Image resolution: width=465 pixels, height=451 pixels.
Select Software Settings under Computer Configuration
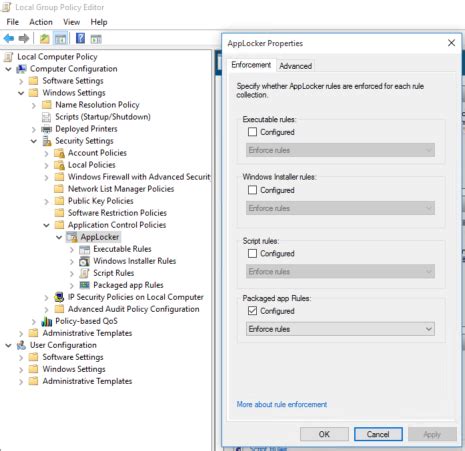(73, 81)
